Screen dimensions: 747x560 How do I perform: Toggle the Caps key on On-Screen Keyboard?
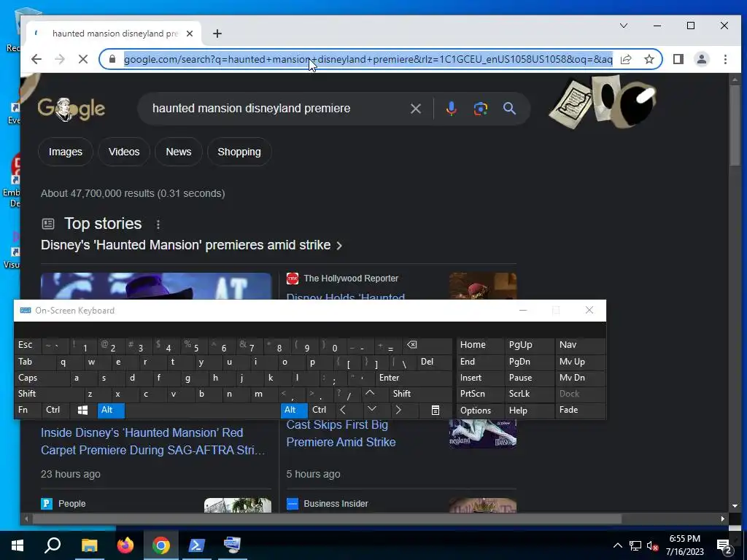click(x=42, y=378)
